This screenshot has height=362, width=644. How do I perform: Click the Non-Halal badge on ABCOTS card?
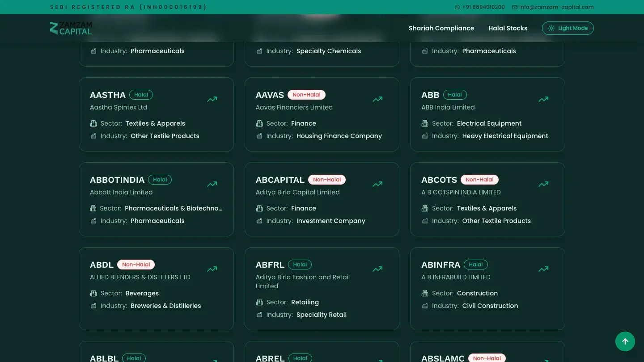(479, 180)
